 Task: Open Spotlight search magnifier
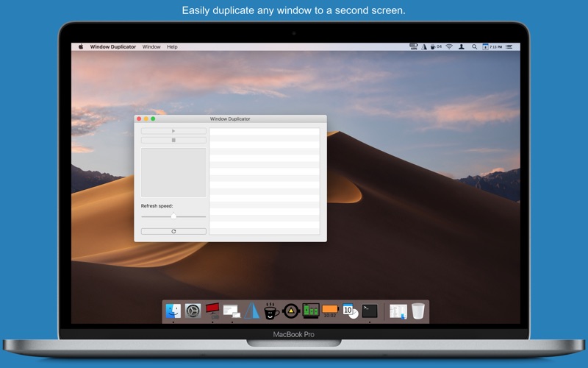pyautogui.click(x=474, y=47)
